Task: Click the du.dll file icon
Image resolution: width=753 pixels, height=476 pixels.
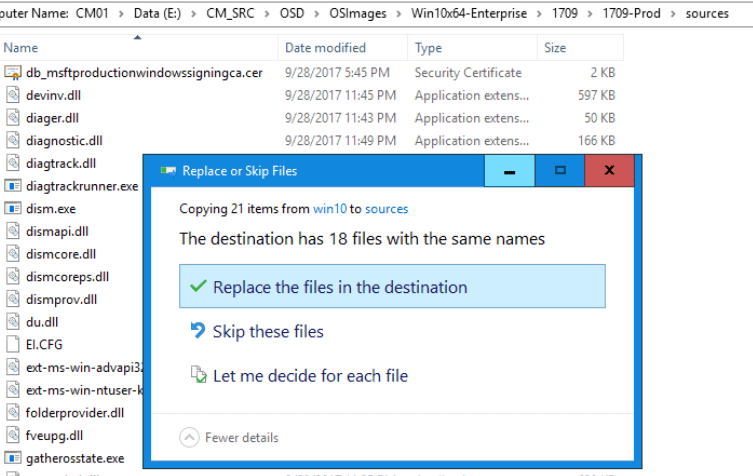Action: pos(13,321)
